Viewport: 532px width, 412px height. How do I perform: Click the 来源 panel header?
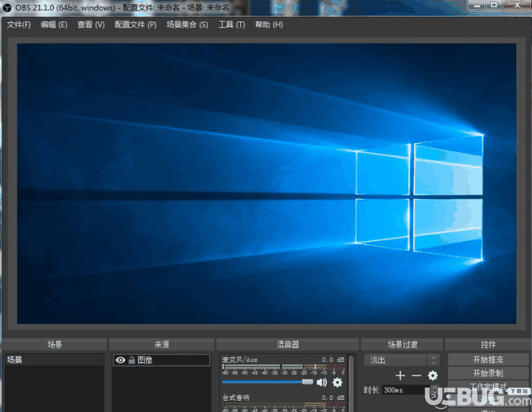pos(161,344)
